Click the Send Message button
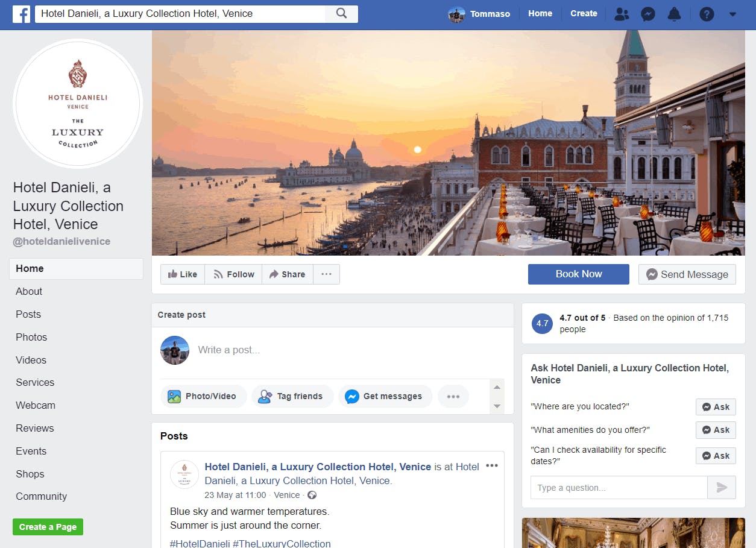 (687, 274)
